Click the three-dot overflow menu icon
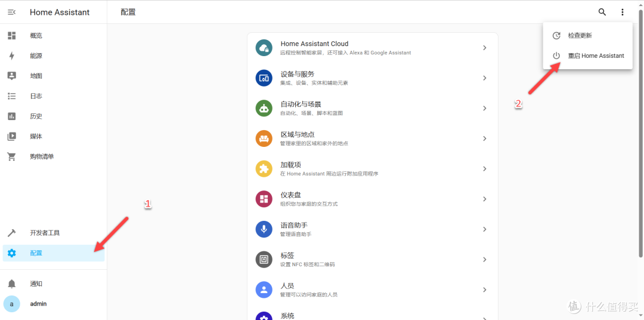The height and width of the screenshot is (320, 644). [623, 13]
